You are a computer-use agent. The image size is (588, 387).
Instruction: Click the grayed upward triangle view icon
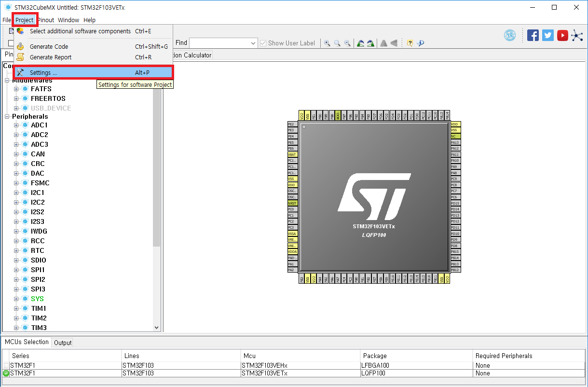383,43
